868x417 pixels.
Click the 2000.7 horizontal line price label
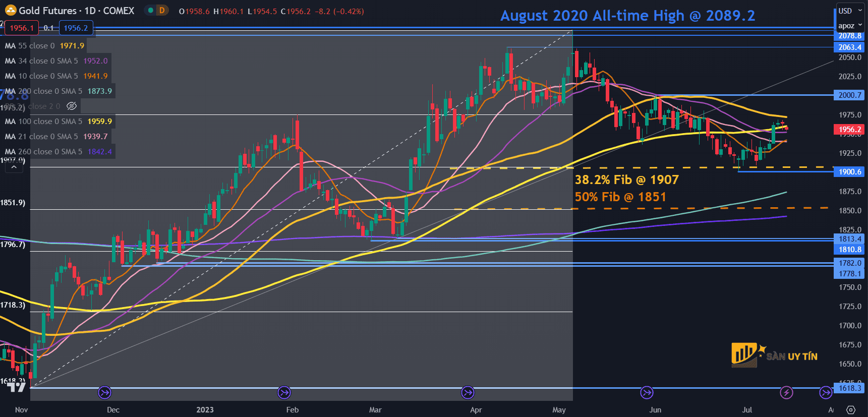[x=850, y=95]
